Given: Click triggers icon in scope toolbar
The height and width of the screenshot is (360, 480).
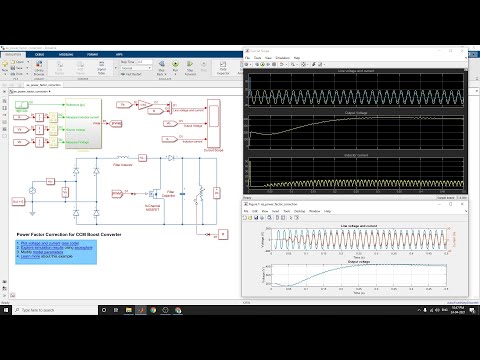Looking at the screenshot, I should point(314,64).
